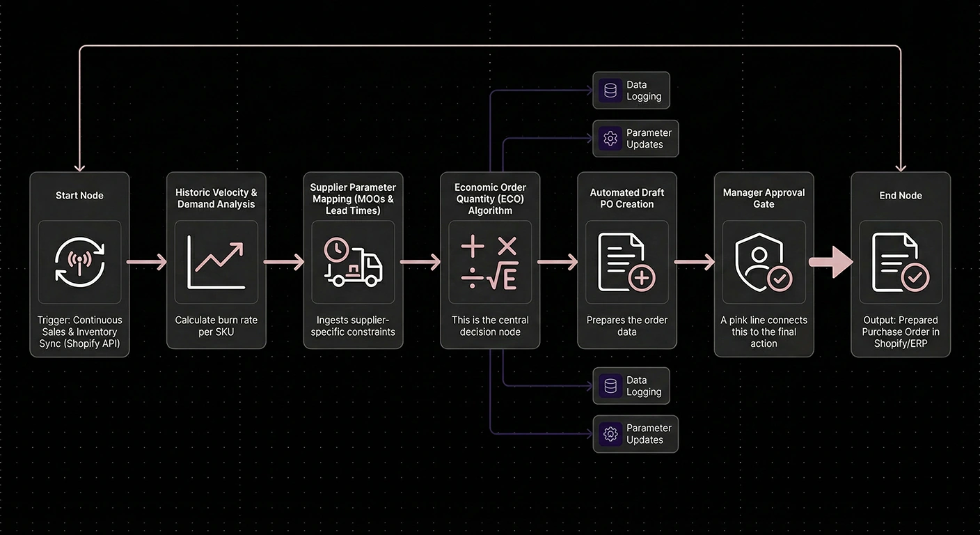Viewport: 980px width, 535px height.
Task: Select "Parameter Updates" label below the algorithm node
Action: click(649, 434)
